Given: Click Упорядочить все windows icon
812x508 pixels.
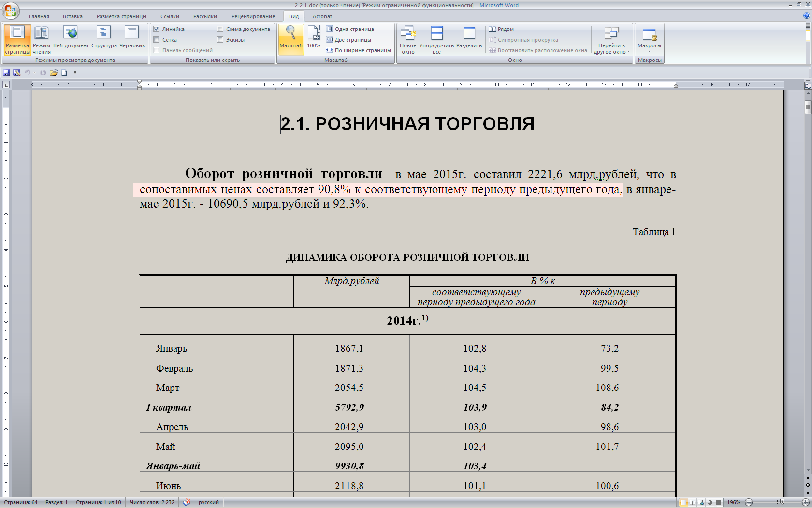Looking at the screenshot, I should pyautogui.click(x=436, y=39).
